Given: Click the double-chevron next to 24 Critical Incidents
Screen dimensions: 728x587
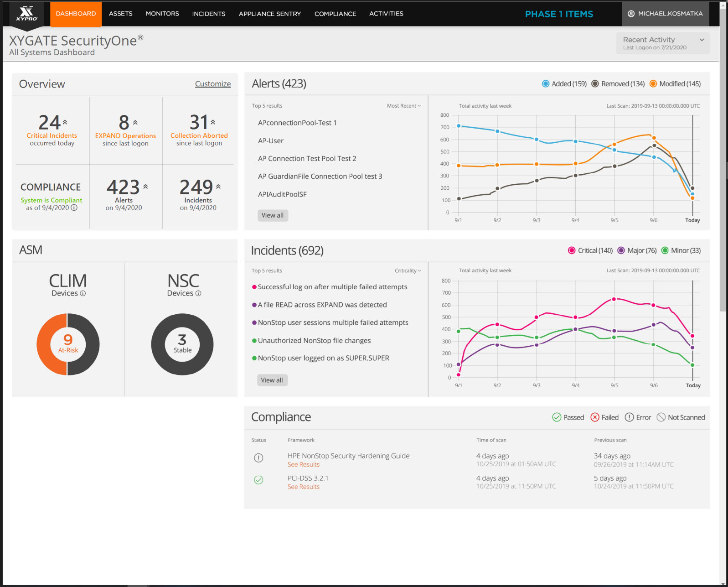Looking at the screenshot, I should (x=65, y=122).
